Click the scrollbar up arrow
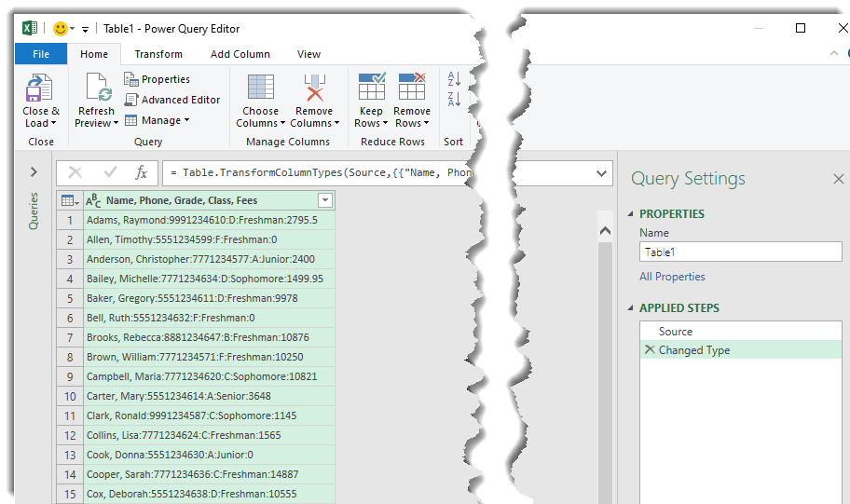The image size is (850, 504). click(x=605, y=231)
